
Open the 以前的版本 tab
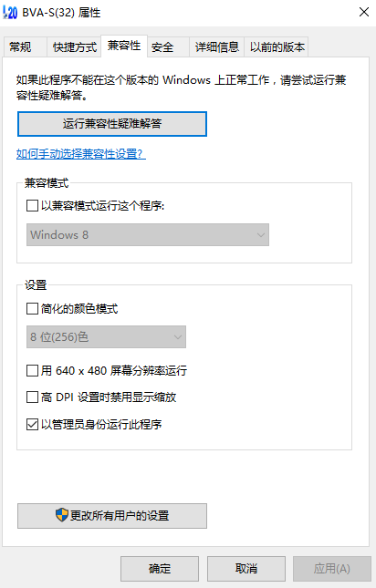(277, 47)
